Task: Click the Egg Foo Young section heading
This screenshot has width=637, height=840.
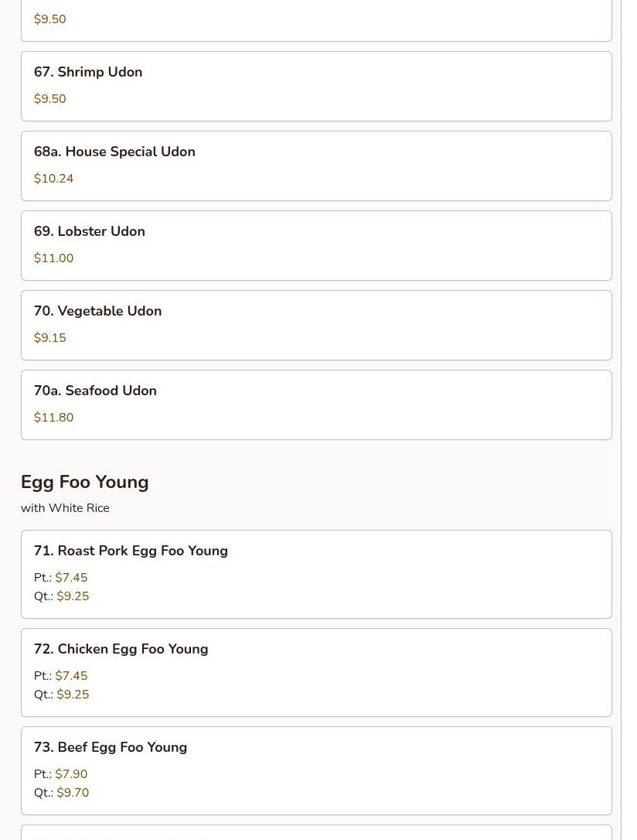Action: coord(85,482)
